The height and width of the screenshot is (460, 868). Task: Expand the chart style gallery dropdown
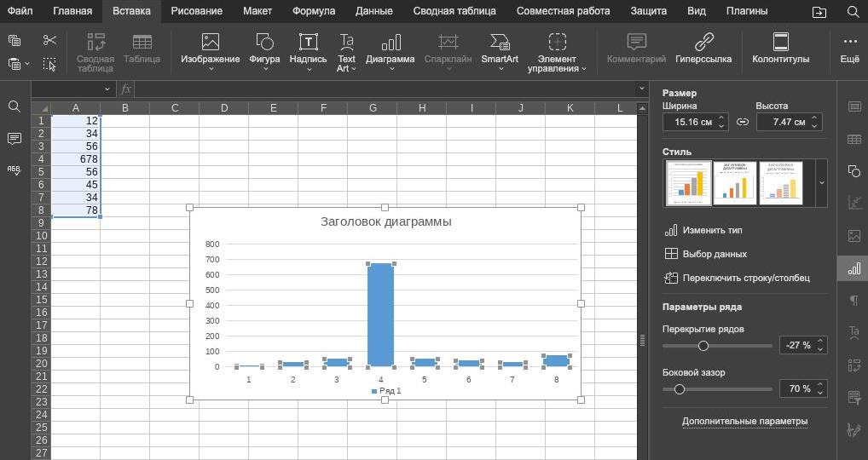pyautogui.click(x=821, y=182)
